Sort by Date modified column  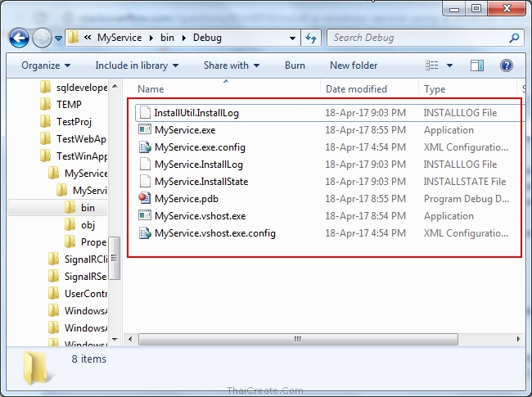[x=356, y=89]
